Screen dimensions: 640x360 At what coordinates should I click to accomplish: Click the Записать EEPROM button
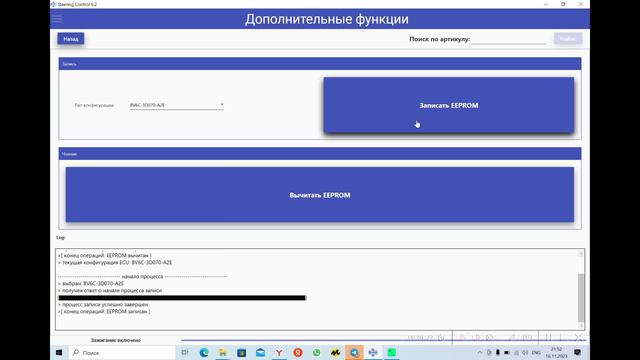449,105
